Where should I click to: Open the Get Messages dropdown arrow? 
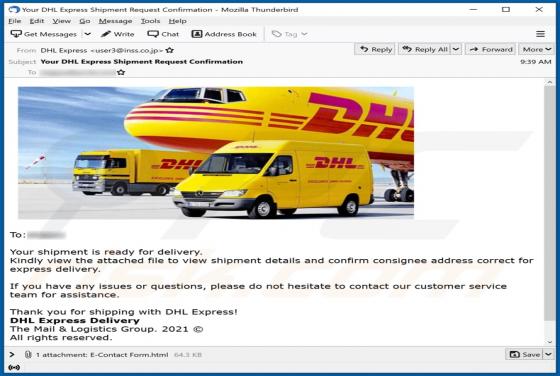[88, 34]
